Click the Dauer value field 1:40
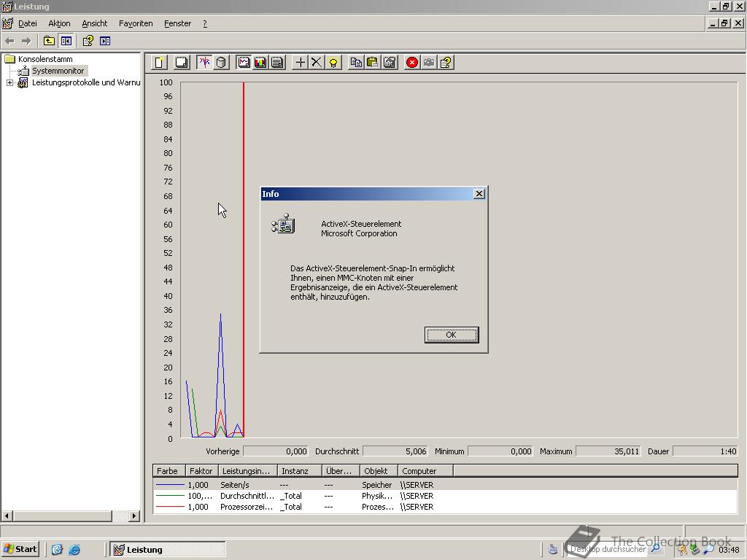Viewport: 747px width, 560px height. point(705,451)
